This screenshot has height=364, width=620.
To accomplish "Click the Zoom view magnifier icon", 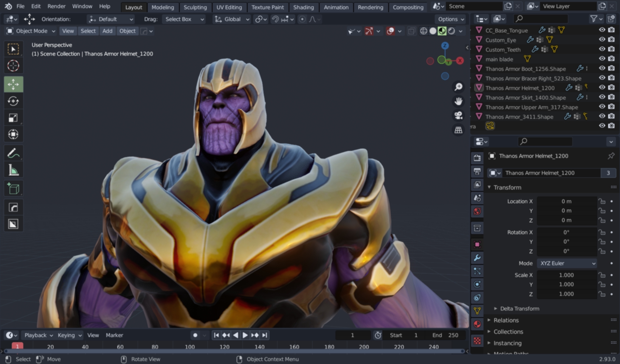I will click(x=458, y=87).
